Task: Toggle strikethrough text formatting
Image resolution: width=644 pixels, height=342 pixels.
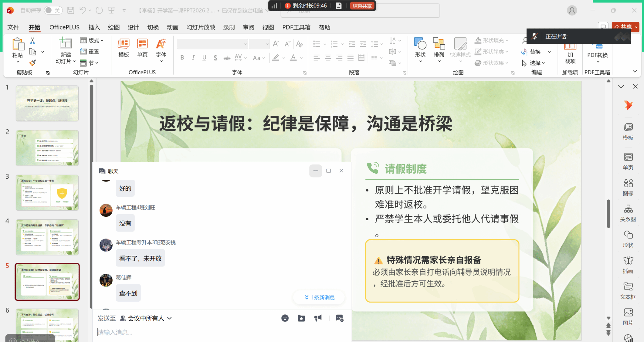Action: click(x=227, y=58)
